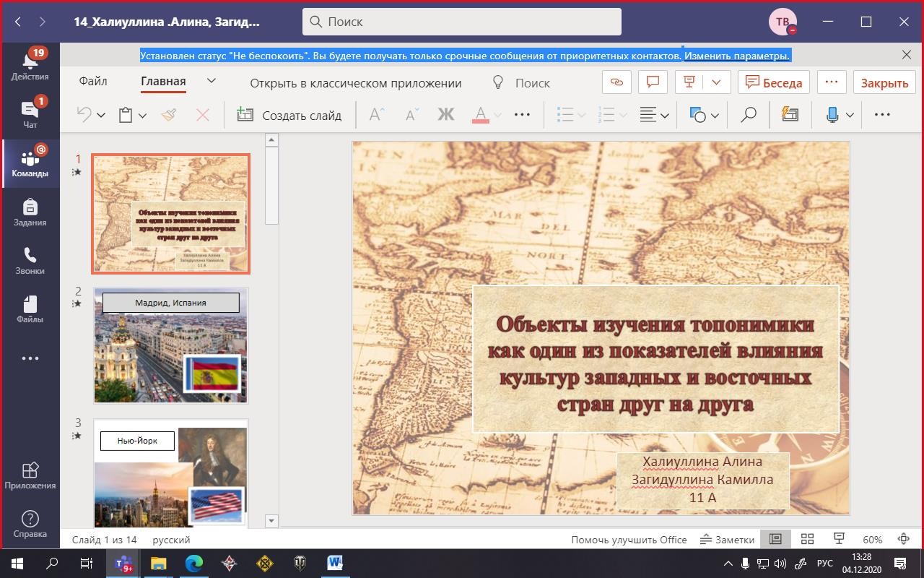Click the Format Painter brush icon
924x578 pixels.
(x=169, y=115)
